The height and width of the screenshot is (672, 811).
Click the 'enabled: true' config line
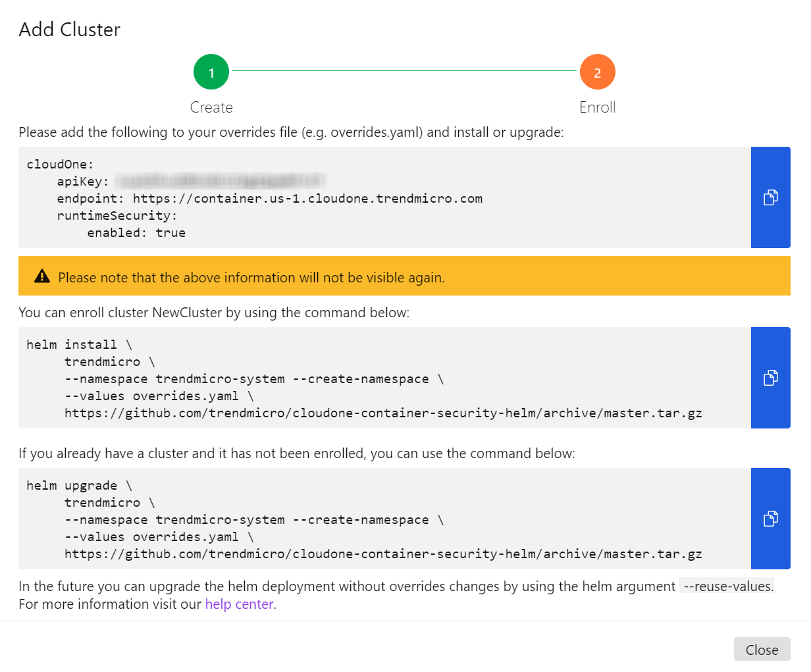[136, 233]
